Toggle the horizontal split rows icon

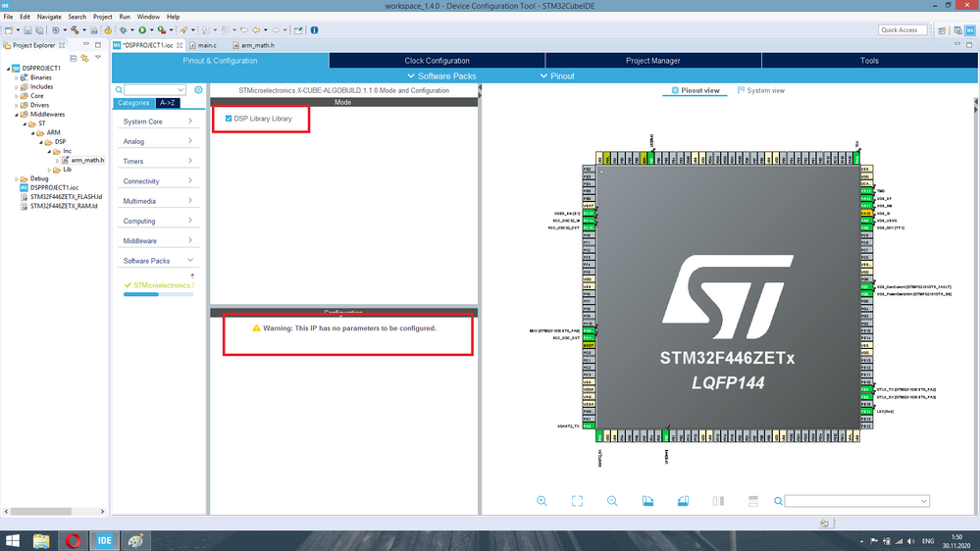(x=753, y=501)
